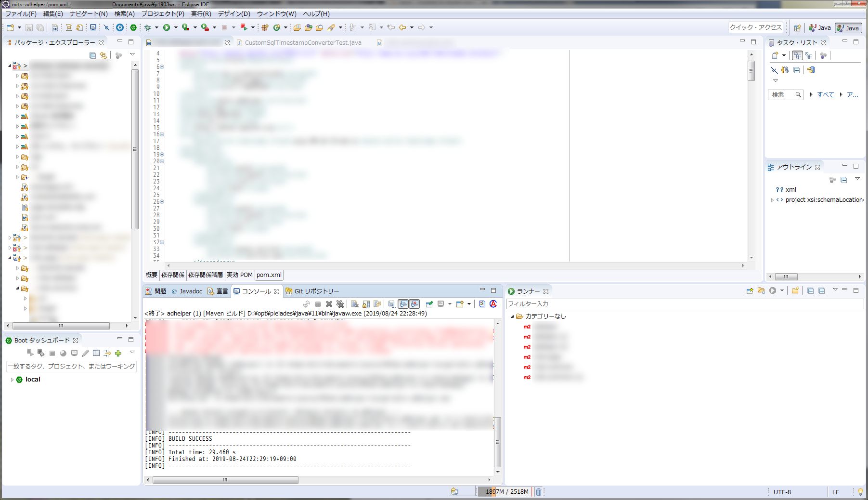The height and width of the screenshot is (500, 868).
Task: Click the garbage collector trash icon
Action: [539, 492]
